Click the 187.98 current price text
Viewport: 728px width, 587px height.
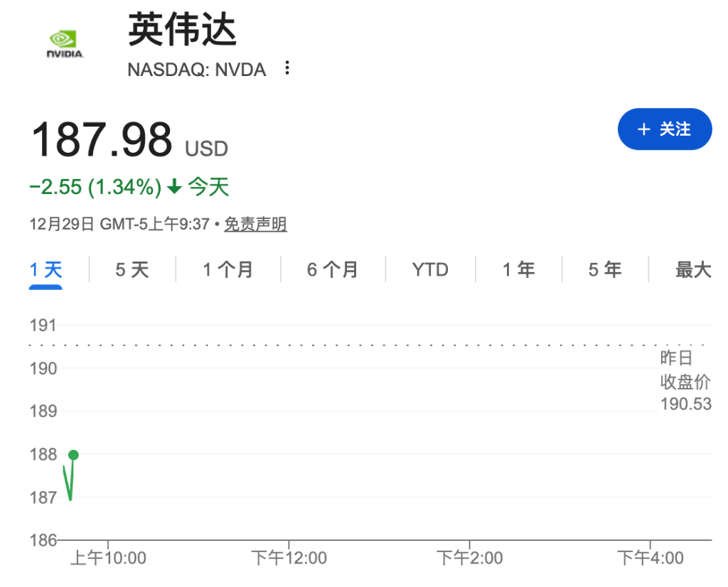(102, 139)
